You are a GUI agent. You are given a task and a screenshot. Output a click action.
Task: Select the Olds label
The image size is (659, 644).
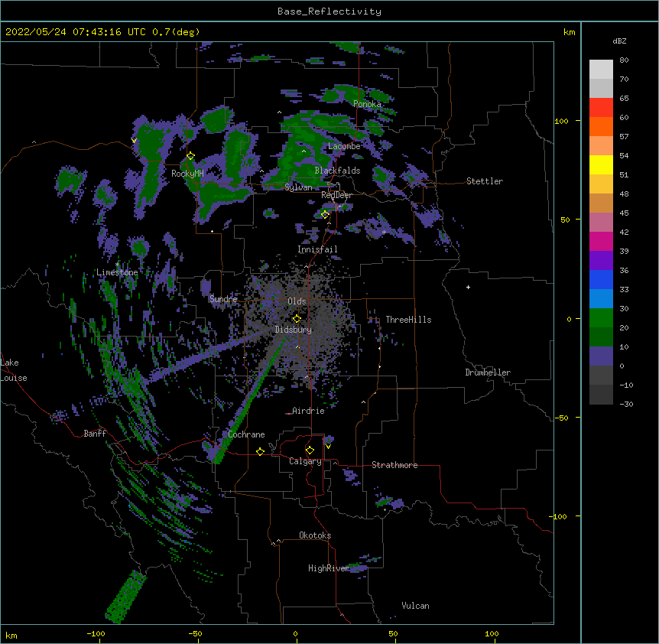click(x=297, y=301)
